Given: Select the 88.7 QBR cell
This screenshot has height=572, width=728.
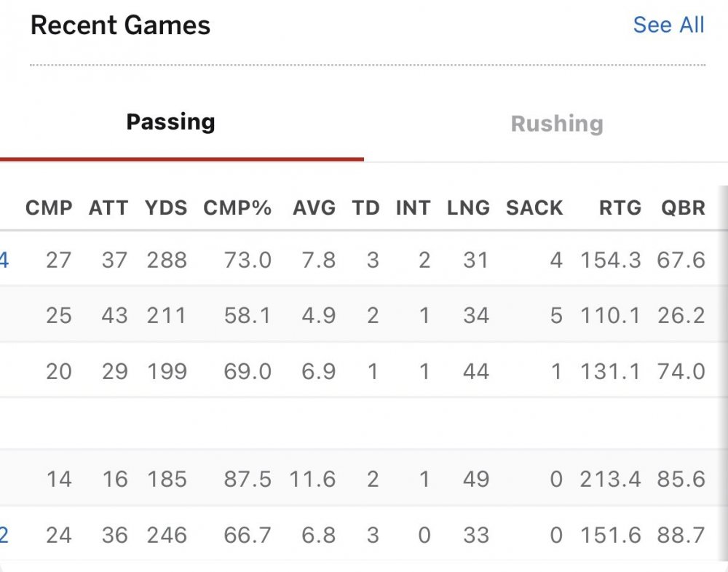Looking at the screenshot, I should (681, 536).
